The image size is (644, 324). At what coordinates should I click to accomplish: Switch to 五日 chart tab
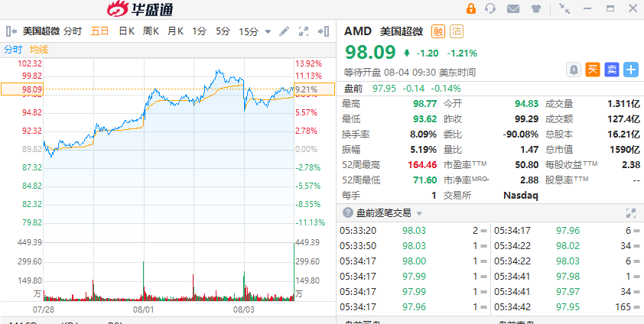click(x=99, y=31)
